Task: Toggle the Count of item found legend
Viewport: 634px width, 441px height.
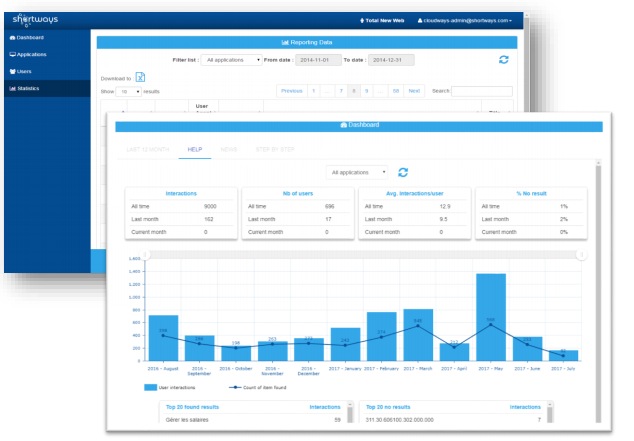Action: coord(258,387)
